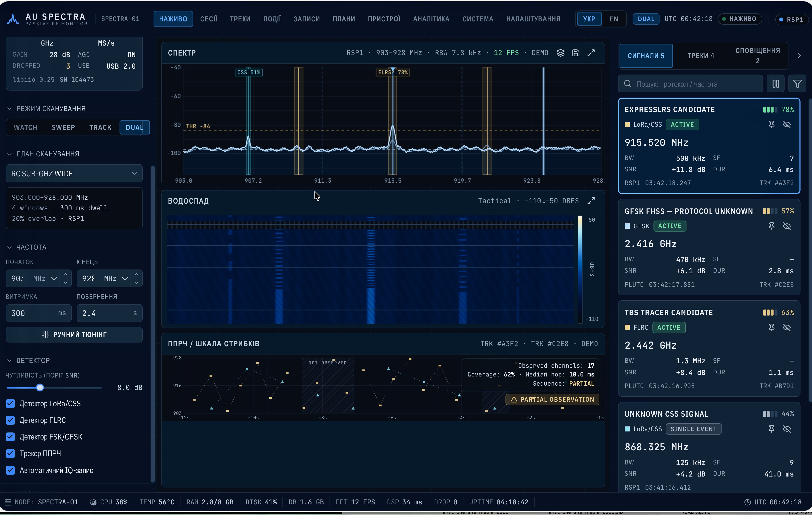Toggle the Детектор FLRC checkbox

10,420
